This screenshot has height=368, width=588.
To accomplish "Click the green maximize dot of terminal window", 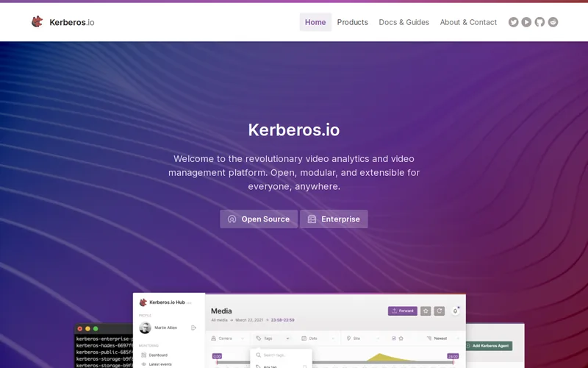I will [96, 328].
